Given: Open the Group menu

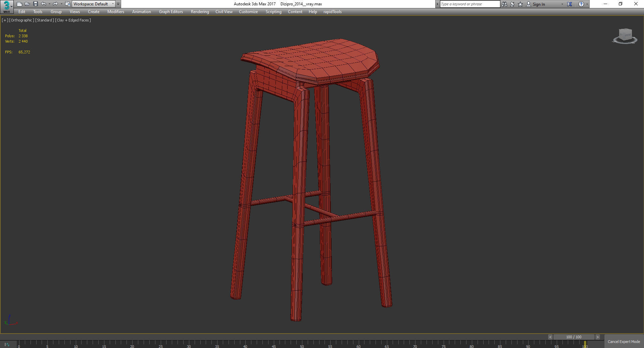Looking at the screenshot, I should (56, 12).
